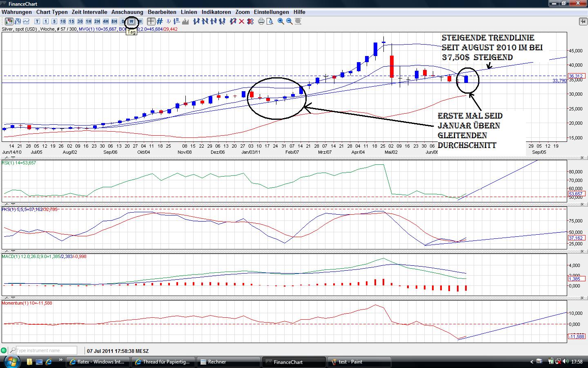Click the RSI(1) 14=53,657 indicator label
This screenshot has width=588, height=368.
[19, 163]
